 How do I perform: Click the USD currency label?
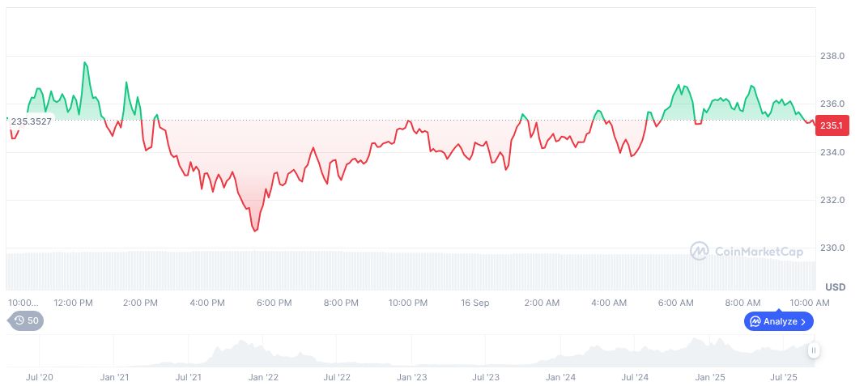(835, 287)
